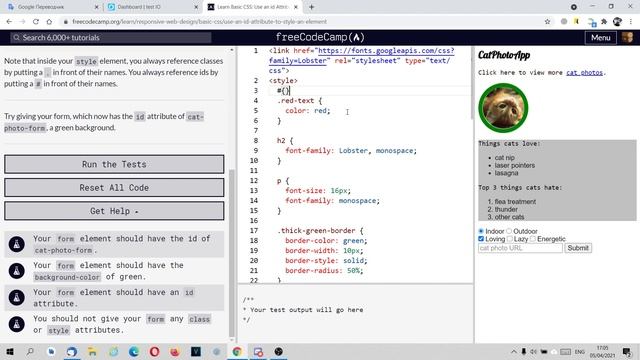Screen dimensions: 640x360
Task: Open Windows taskbar search
Action: [30, 351]
